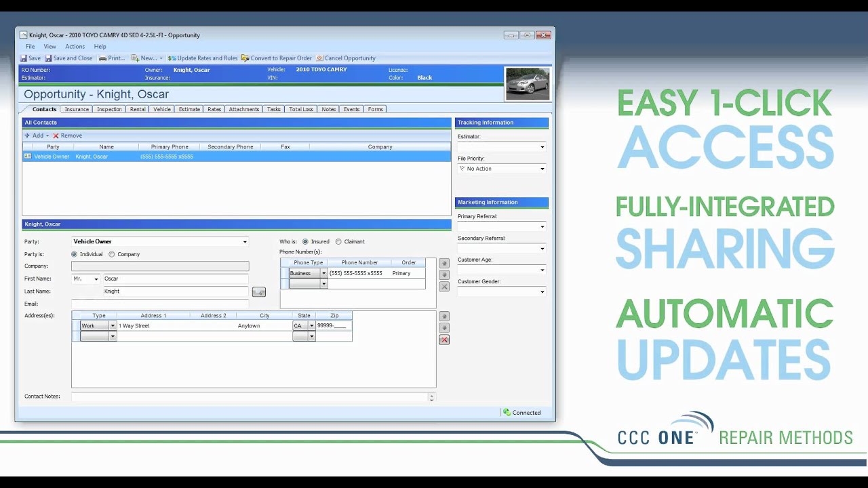Open the File menu
This screenshot has width=868, height=488.
pyautogui.click(x=31, y=47)
